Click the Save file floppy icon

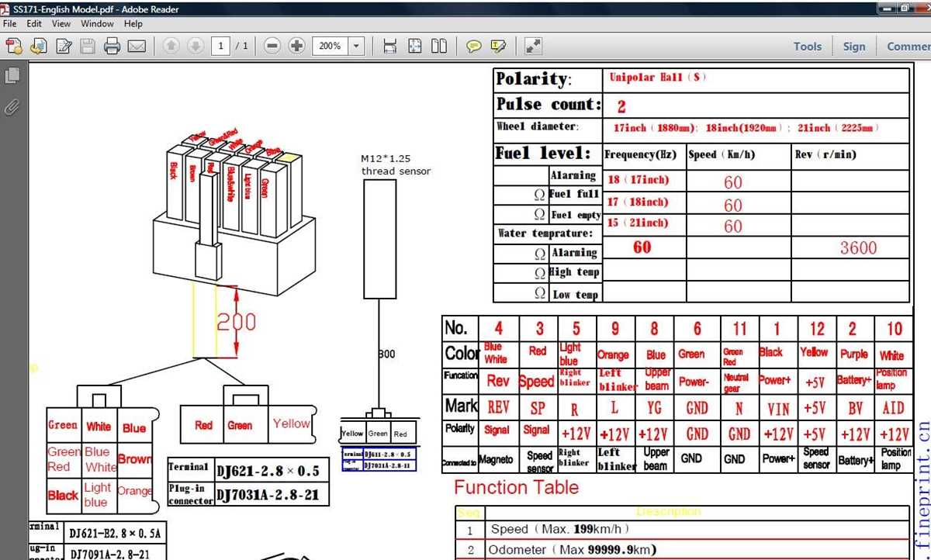point(88,47)
